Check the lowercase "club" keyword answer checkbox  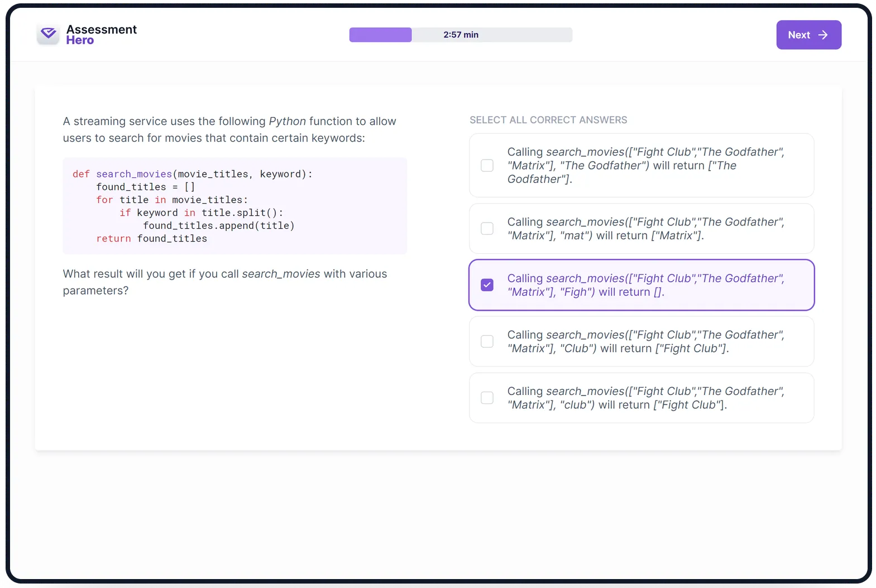(487, 398)
